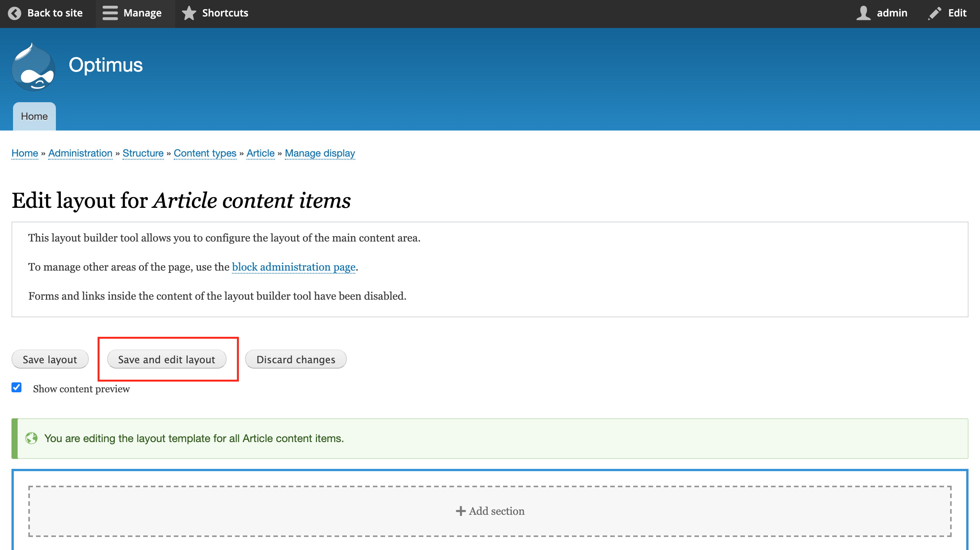Disable the Show content preview checkbox
The image size is (980, 550).
[16, 388]
